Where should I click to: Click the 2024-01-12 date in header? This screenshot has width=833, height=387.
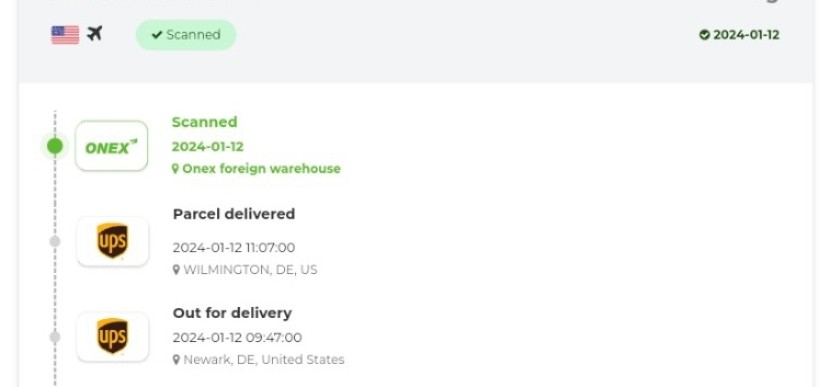(x=746, y=35)
